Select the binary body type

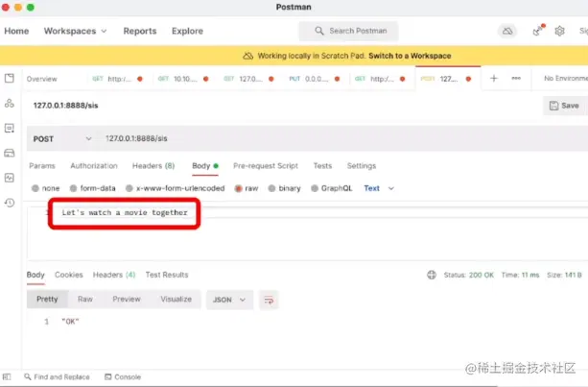(x=271, y=188)
